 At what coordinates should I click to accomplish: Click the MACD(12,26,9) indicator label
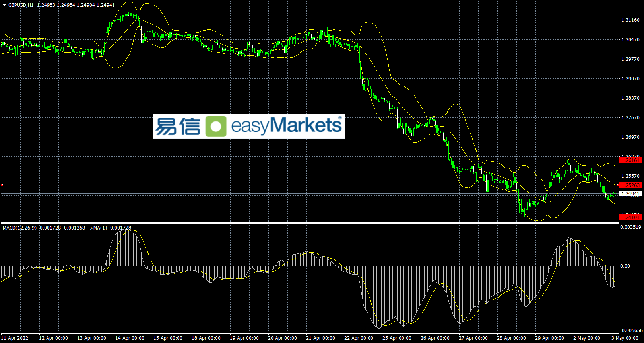pyautogui.click(x=19, y=228)
